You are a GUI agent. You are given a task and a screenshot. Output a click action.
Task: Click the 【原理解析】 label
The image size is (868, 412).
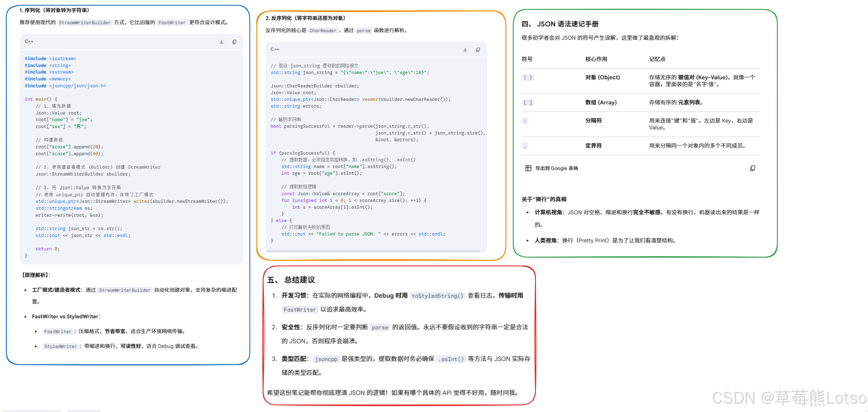36,275
